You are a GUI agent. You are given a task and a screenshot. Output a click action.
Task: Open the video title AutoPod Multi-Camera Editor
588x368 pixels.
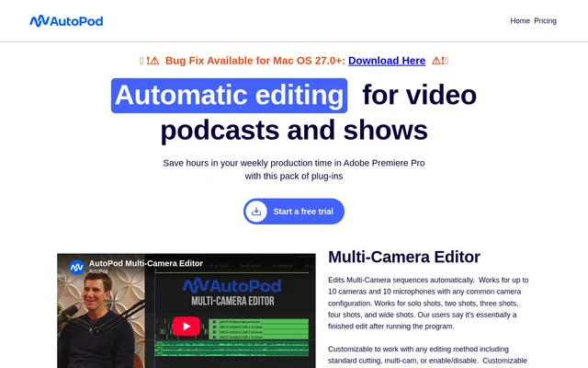coord(145,263)
